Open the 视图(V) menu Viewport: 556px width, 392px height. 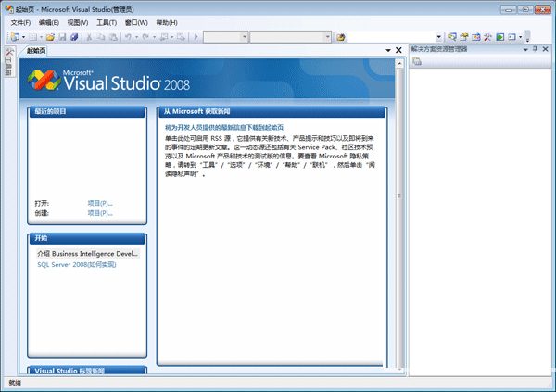[x=78, y=22]
